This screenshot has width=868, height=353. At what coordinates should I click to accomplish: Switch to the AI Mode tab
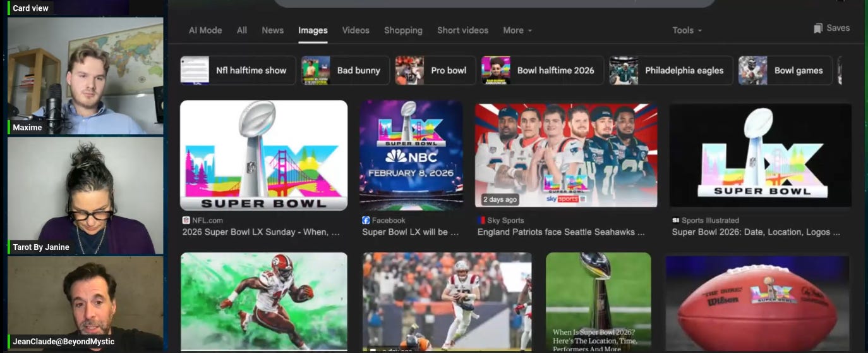point(205,30)
